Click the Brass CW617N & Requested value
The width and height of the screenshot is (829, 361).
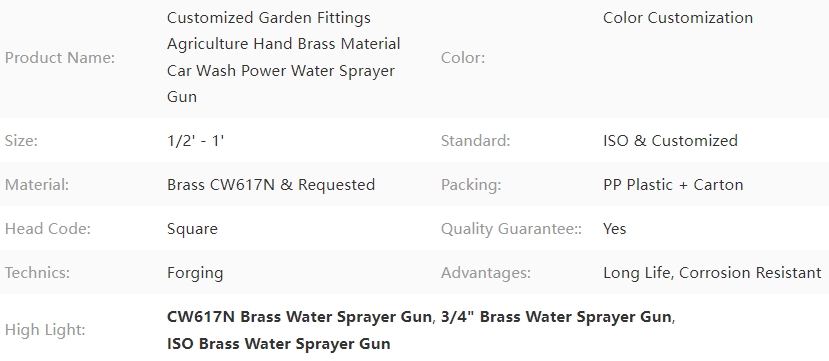(271, 184)
